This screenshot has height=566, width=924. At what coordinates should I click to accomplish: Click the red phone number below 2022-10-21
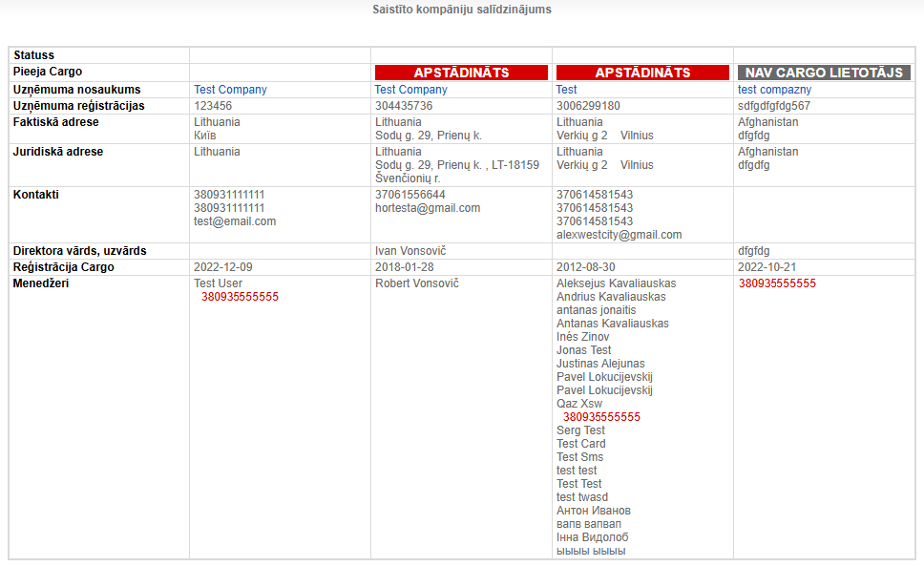777,283
